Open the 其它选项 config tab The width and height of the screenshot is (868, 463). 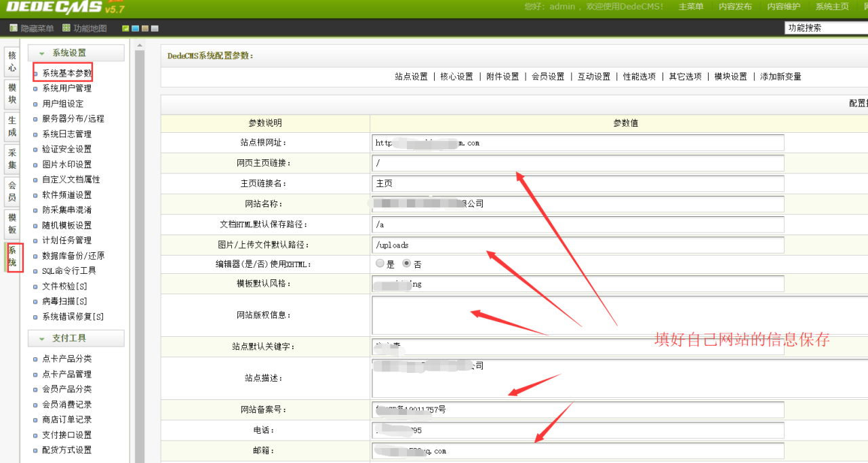[686, 77]
